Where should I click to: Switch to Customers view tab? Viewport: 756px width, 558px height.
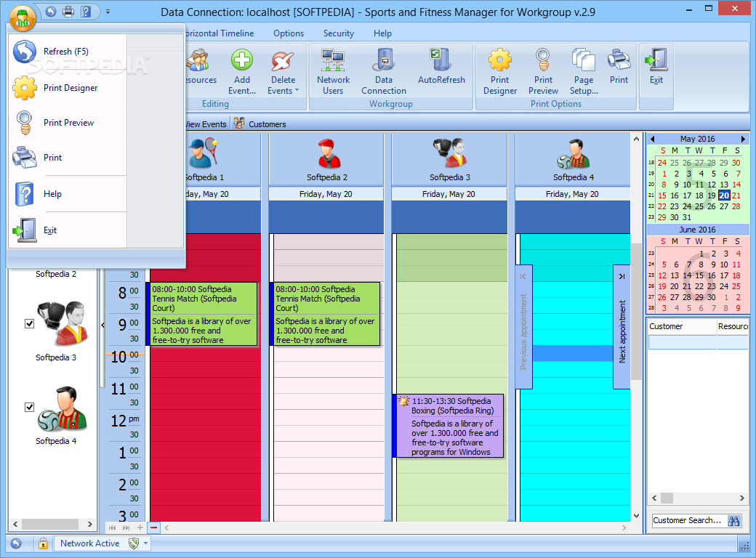point(260,124)
